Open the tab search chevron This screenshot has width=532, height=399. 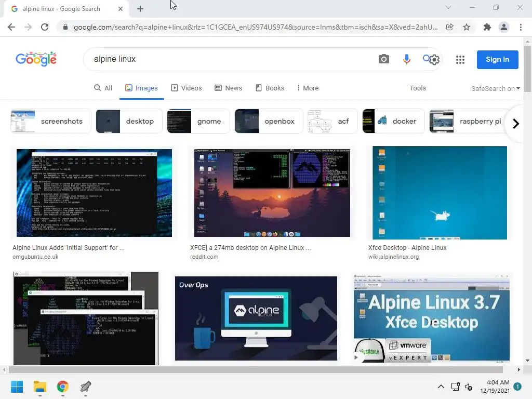pyautogui.click(x=448, y=7)
